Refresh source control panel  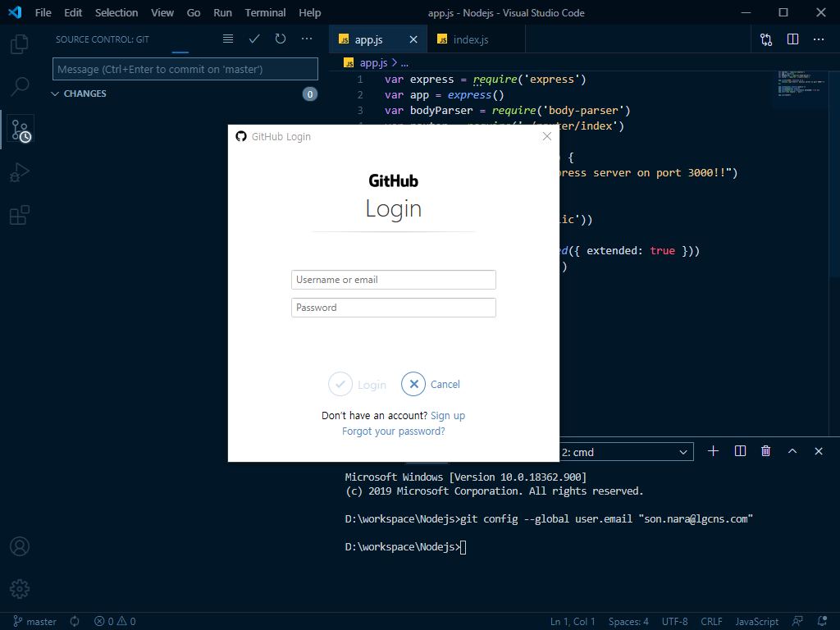point(281,39)
